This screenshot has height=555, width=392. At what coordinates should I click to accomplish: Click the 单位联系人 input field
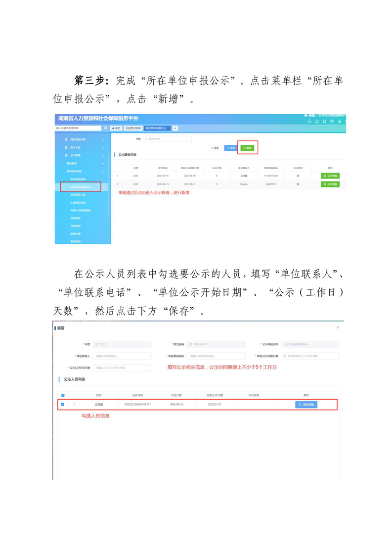pyautogui.click(x=122, y=356)
